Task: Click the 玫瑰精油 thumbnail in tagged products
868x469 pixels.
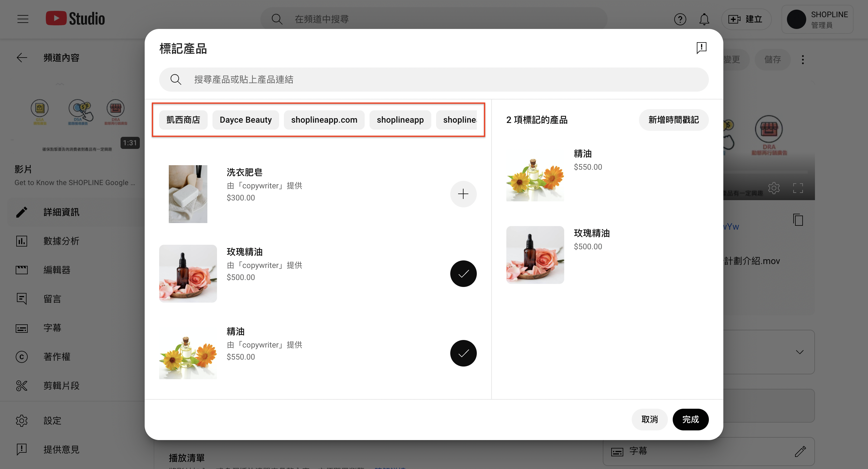Action: pos(535,255)
